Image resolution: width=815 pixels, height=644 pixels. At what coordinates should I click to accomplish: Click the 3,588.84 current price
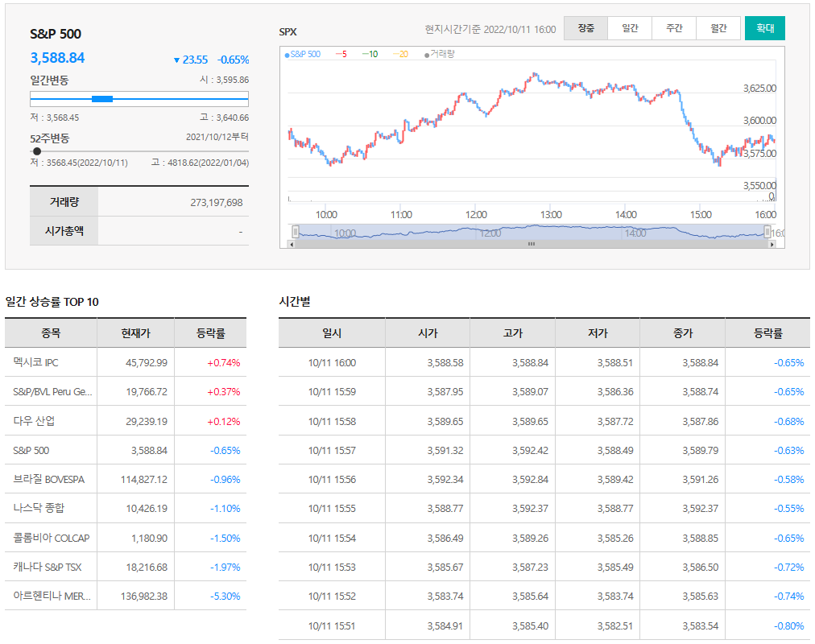tap(57, 58)
